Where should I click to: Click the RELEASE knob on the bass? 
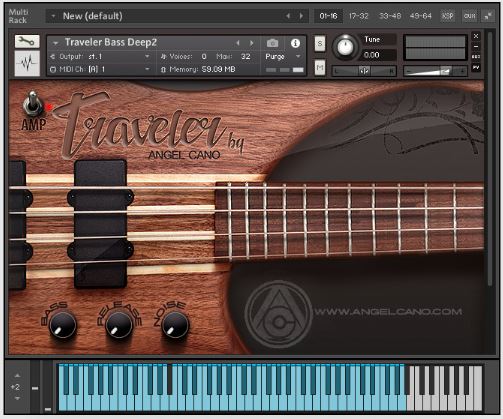pyautogui.click(x=118, y=325)
